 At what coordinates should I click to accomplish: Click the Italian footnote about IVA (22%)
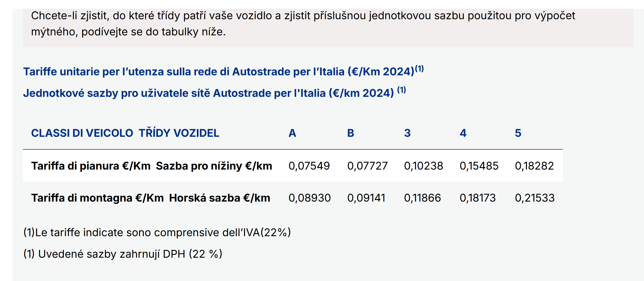coord(157,233)
